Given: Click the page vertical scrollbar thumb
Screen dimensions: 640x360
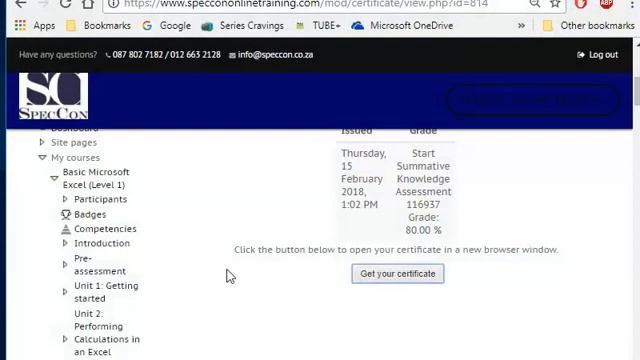Looking at the screenshot, I should click(636, 90).
